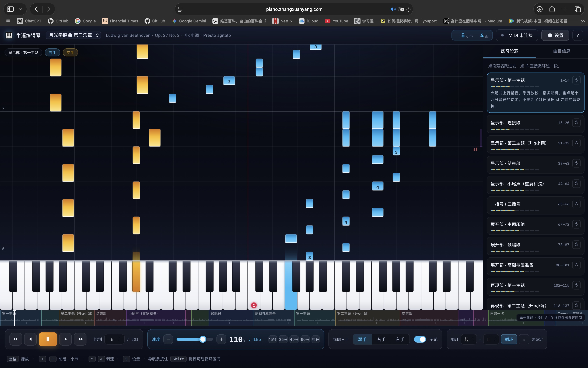Expand 一括号 / 二括号 section card
Screen dimensions: 588x368
click(535, 205)
